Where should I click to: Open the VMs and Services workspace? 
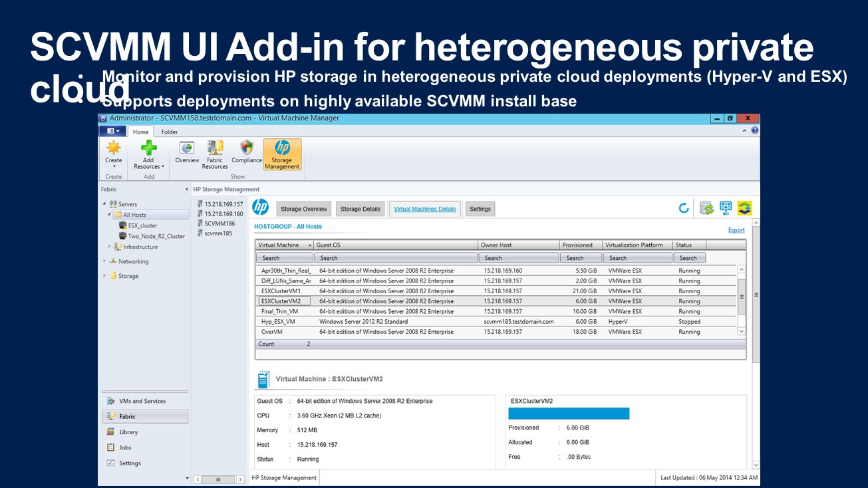pyautogui.click(x=144, y=401)
